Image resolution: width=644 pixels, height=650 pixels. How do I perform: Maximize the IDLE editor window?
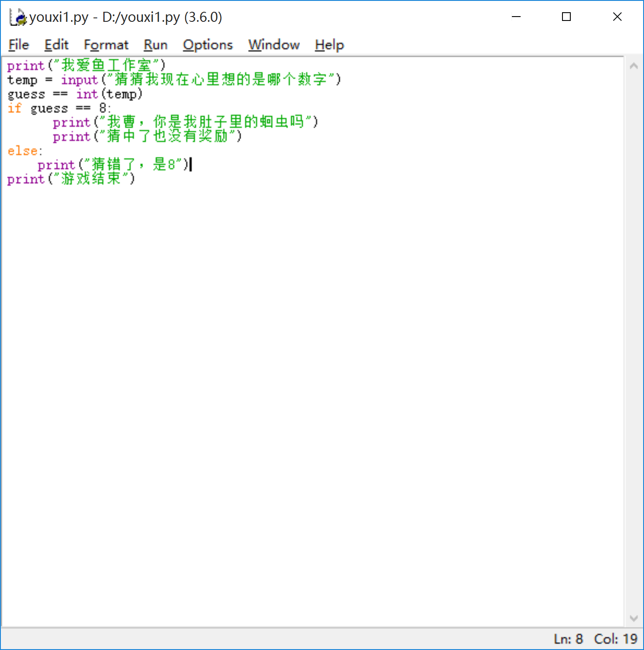[566, 17]
